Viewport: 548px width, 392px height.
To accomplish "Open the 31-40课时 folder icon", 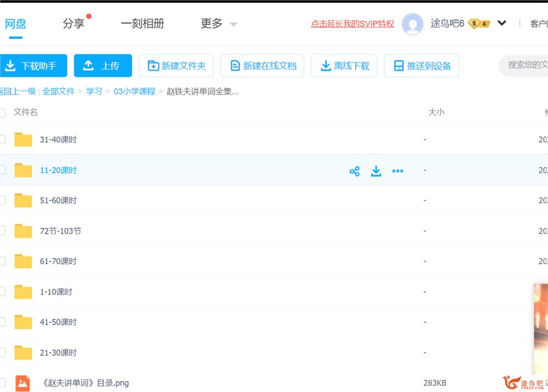I will click(x=23, y=139).
